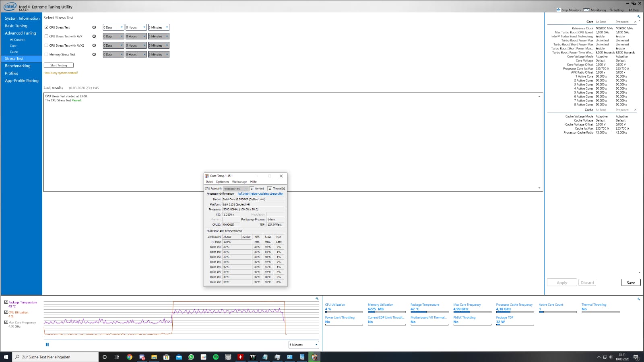The image size is (644, 362).
Task: Enable CPU Stress Test with AVX checkbox
Action: click(47, 36)
